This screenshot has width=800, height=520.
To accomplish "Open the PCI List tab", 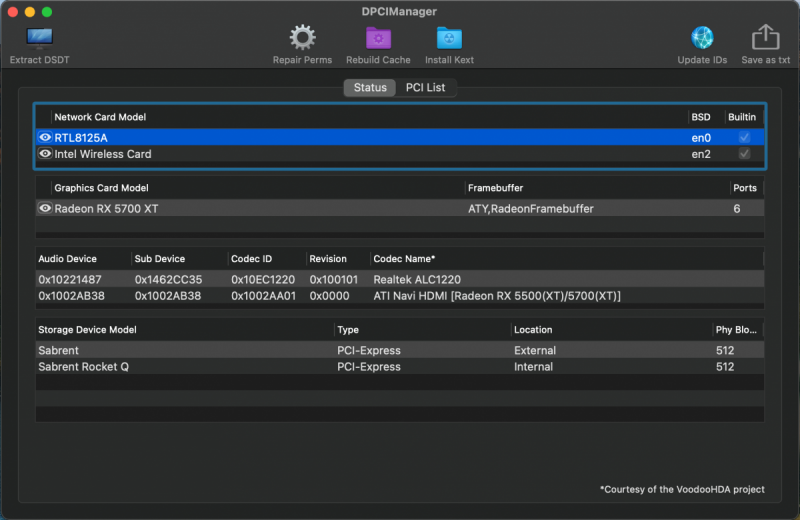I will click(x=425, y=87).
